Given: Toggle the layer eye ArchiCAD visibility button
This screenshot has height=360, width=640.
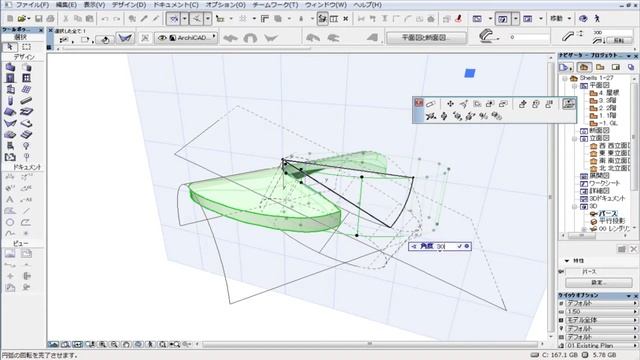Looking at the screenshot, I should [162, 38].
